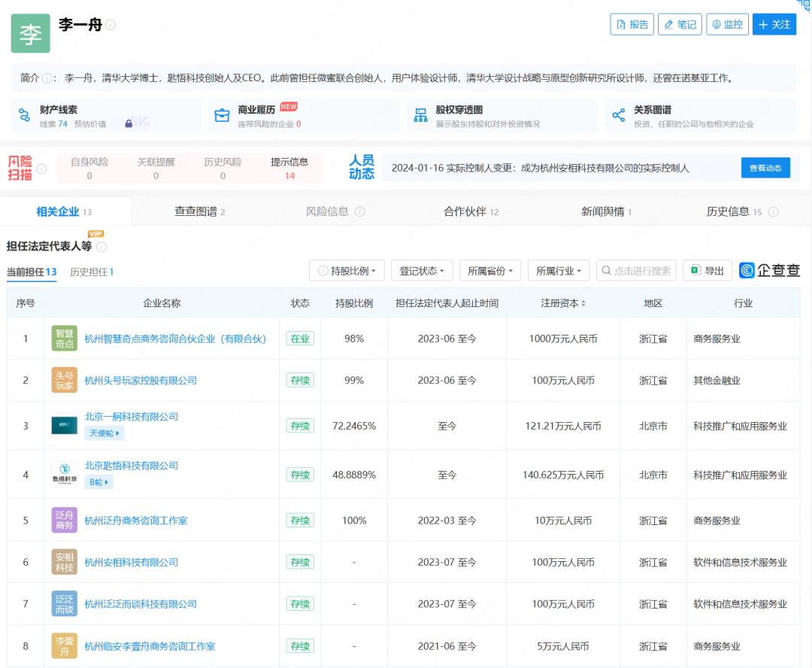Click the 查看动态 button

[765, 168]
